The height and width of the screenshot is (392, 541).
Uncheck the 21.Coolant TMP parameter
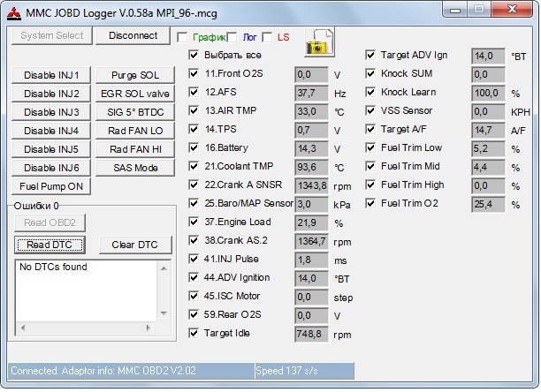point(194,166)
